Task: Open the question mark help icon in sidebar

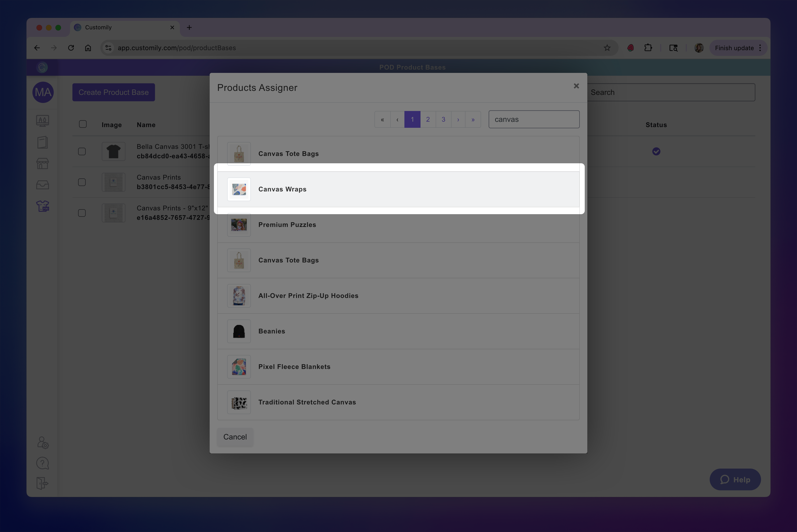Action: 42,463
